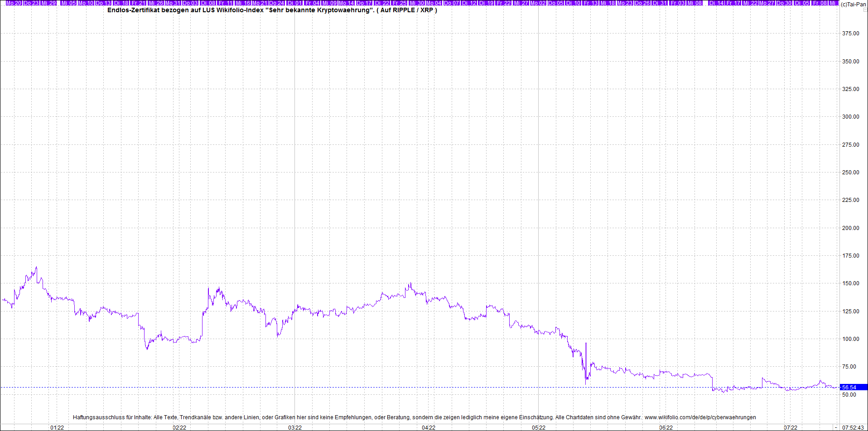The height and width of the screenshot is (431, 868).
Task: Click the 50.00 price axis label
Action: click(849, 395)
